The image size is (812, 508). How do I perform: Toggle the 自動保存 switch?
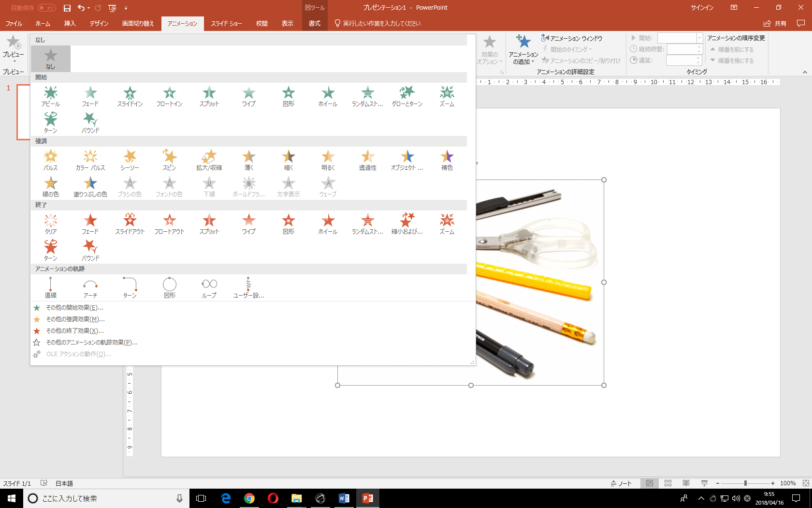(47, 8)
